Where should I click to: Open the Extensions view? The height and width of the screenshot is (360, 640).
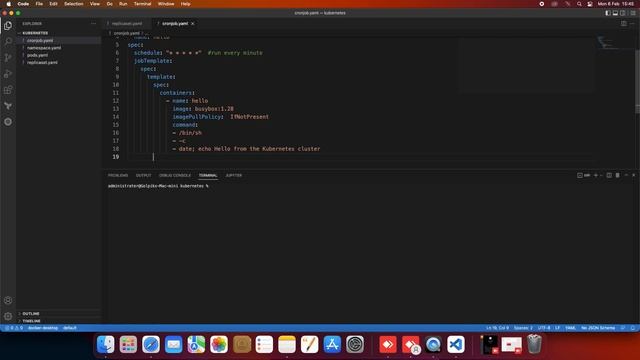(x=8, y=90)
